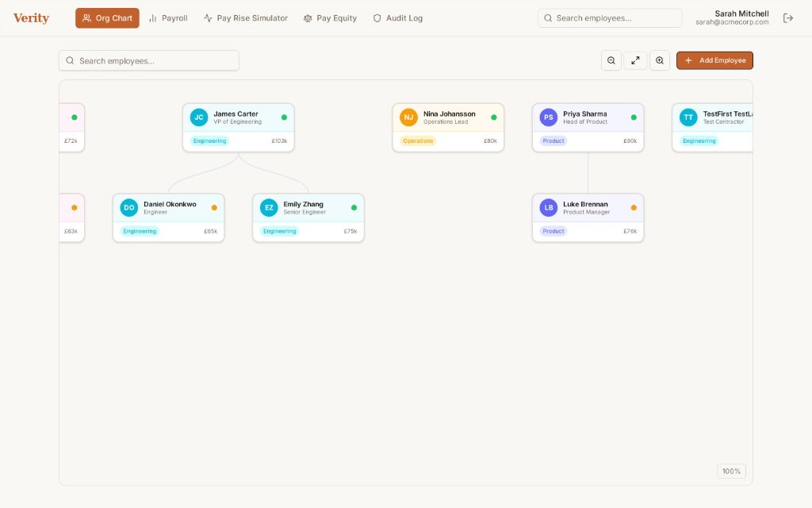Click the £90k salary value
The image size is (812, 508).
(x=630, y=141)
